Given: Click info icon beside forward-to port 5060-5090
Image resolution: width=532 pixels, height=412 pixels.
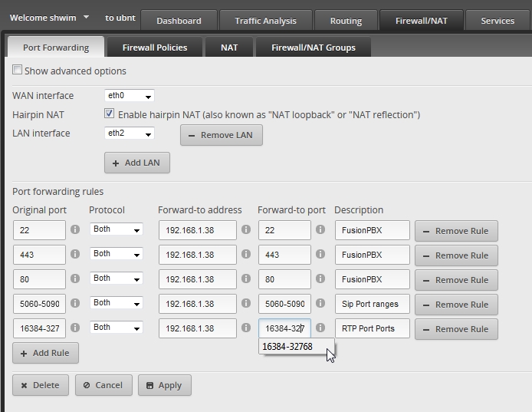Looking at the screenshot, I should tap(320, 303).
